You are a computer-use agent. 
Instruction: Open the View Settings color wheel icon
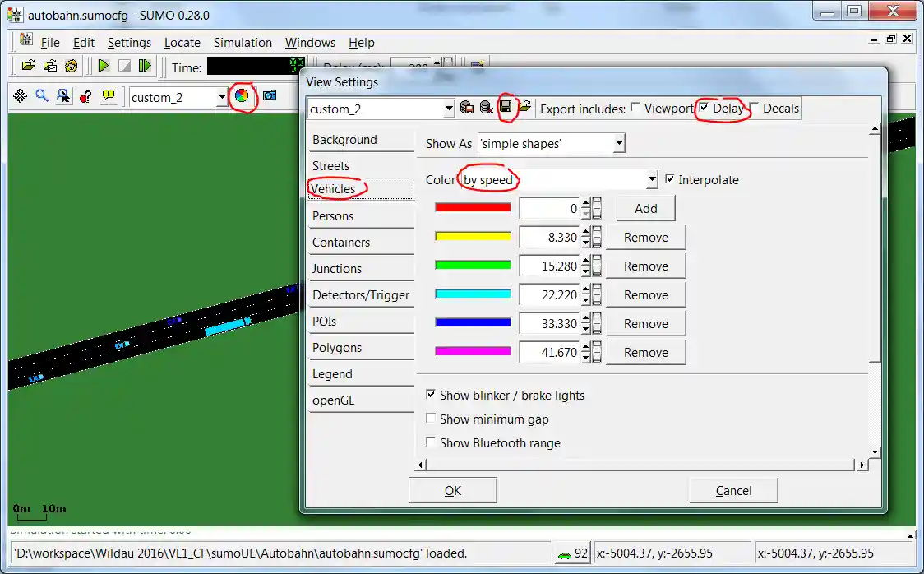[x=241, y=96]
